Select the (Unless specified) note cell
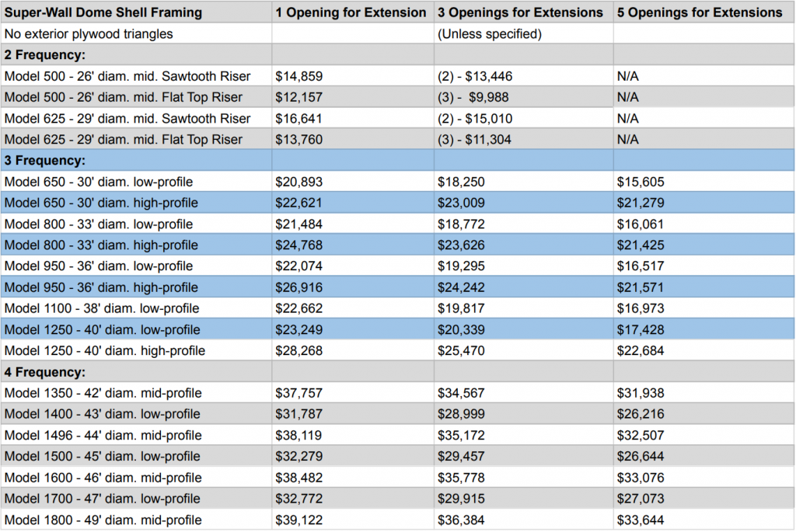The height and width of the screenshot is (532, 796). [523, 33]
